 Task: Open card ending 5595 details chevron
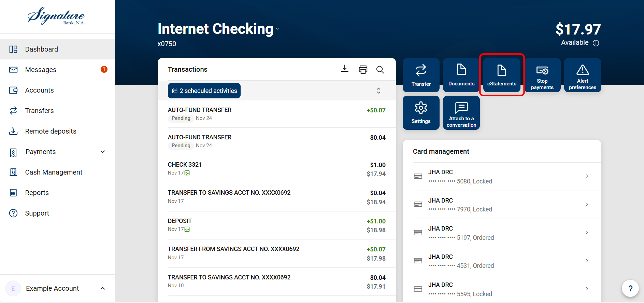coord(587,289)
